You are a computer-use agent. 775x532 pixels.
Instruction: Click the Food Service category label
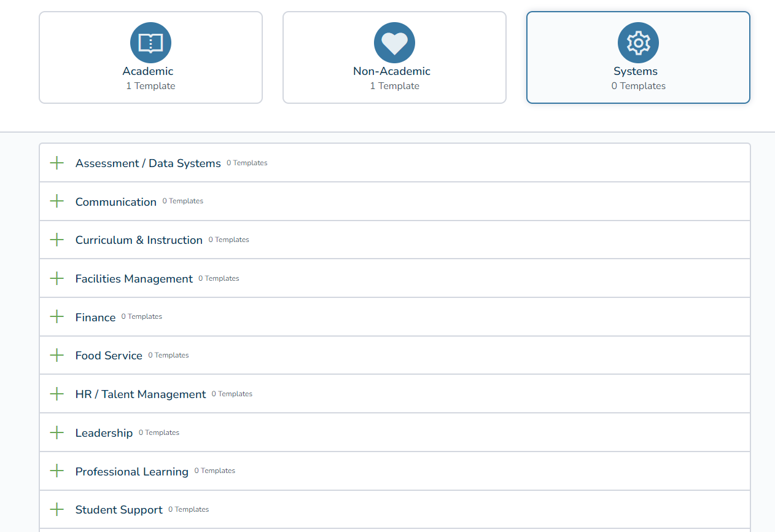[x=109, y=356]
